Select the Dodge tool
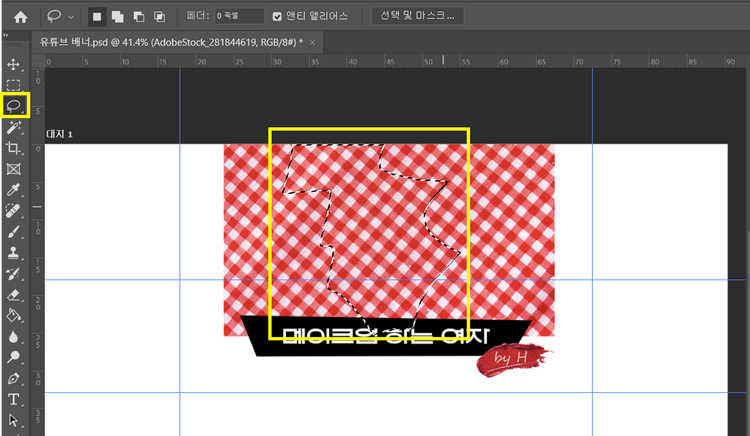750x436 pixels. (13, 357)
